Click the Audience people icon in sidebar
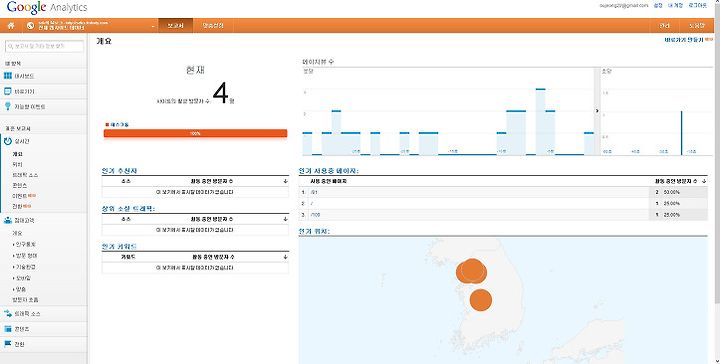This screenshot has width=720, height=364. (8, 220)
